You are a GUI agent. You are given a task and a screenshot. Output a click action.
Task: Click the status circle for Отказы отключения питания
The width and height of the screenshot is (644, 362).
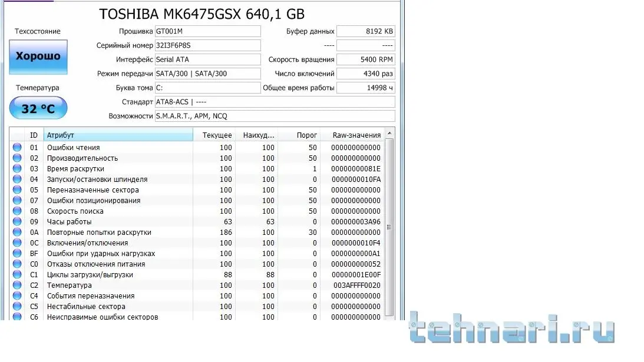pos(17,264)
